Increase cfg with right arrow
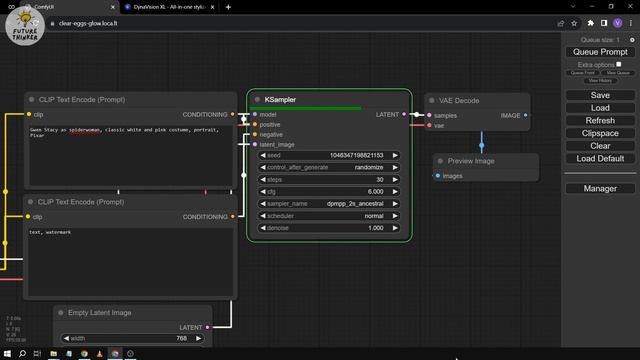This screenshot has height=360, width=640. tap(395, 191)
